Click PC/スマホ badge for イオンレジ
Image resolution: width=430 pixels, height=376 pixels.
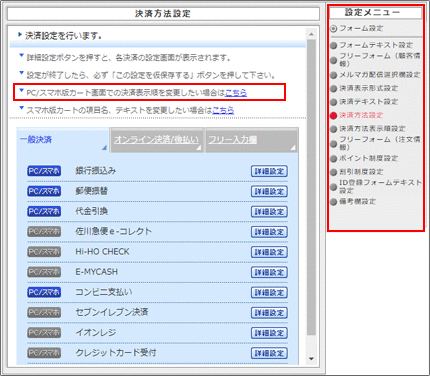pyautogui.click(x=44, y=333)
